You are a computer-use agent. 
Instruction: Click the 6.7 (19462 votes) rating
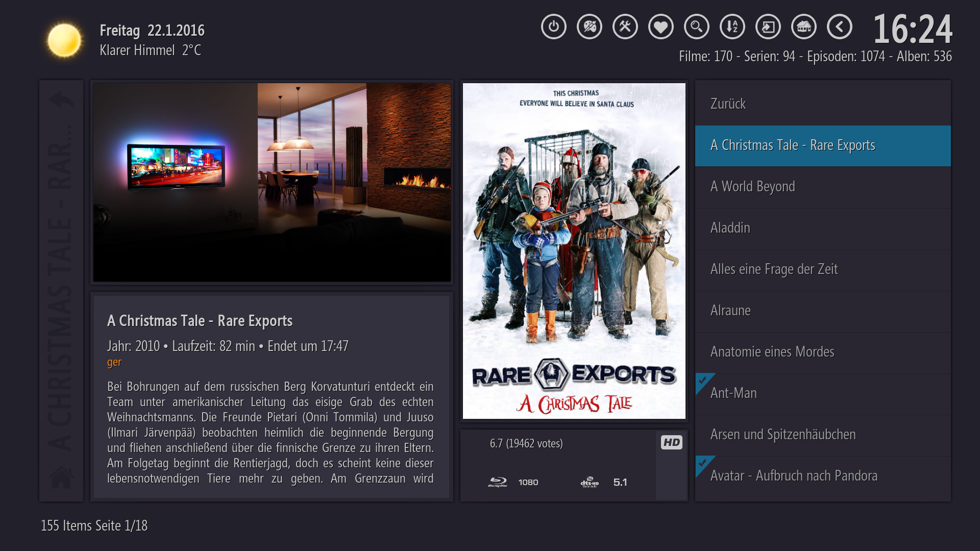526,443
